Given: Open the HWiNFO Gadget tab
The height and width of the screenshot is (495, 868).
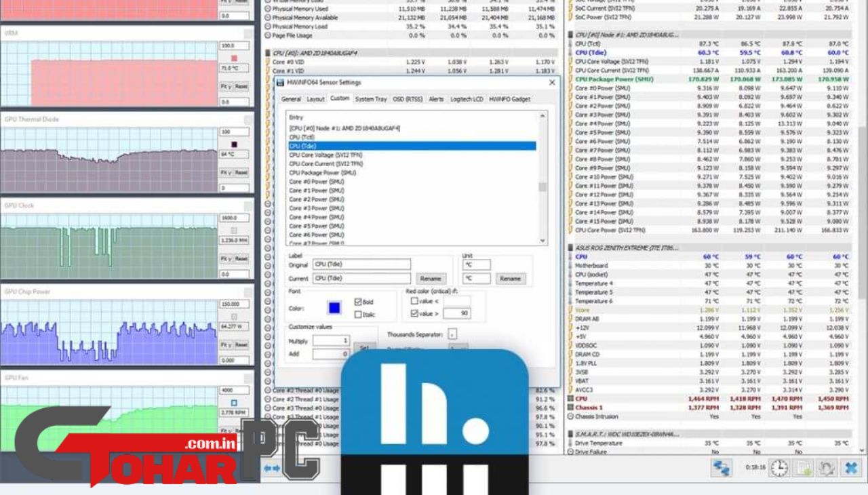Looking at the screenshot, I should tap(510, 99).
